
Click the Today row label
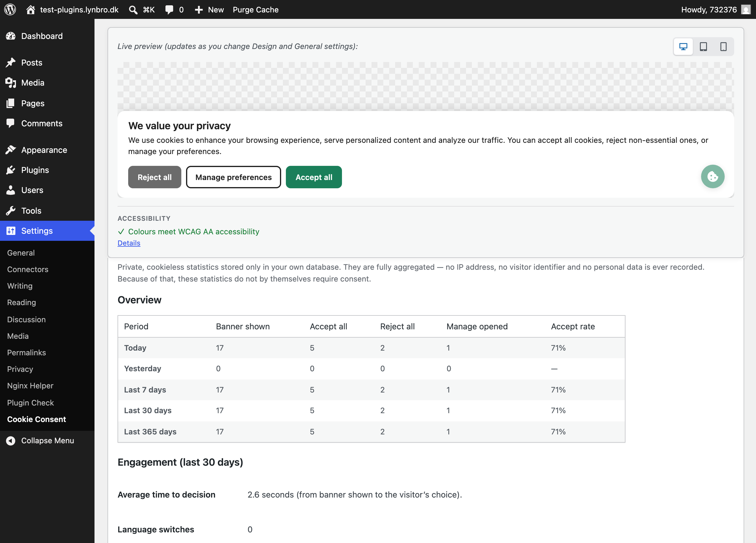135,348
